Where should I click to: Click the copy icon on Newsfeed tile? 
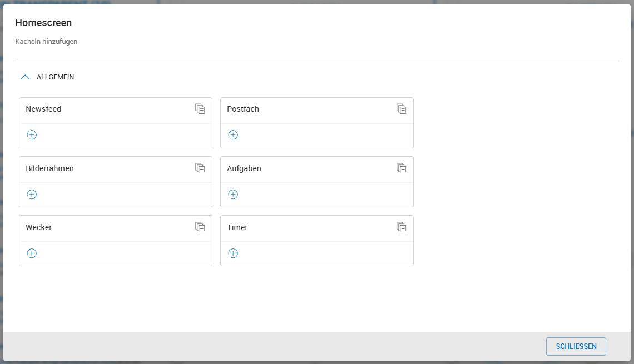[x=200, y=109]
